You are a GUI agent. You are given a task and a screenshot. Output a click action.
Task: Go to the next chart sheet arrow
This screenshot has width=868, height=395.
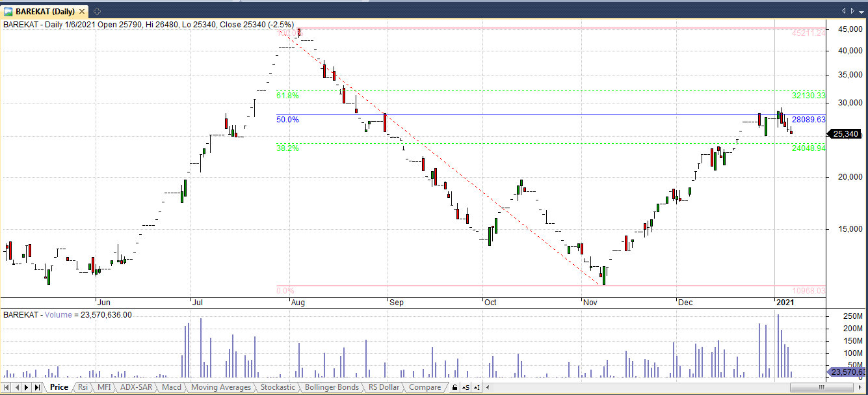point(27,387)
